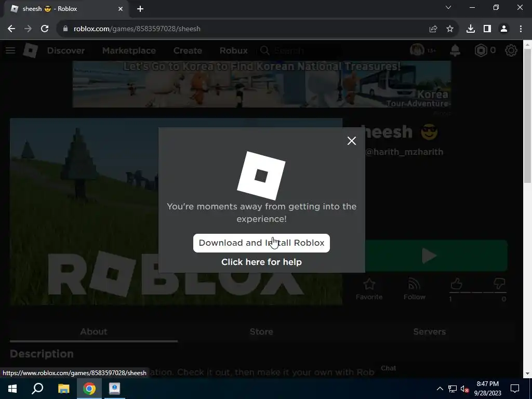Open Chrome downloads icon
This screenshot has height=399, width=532.
(x=471, y=29)
